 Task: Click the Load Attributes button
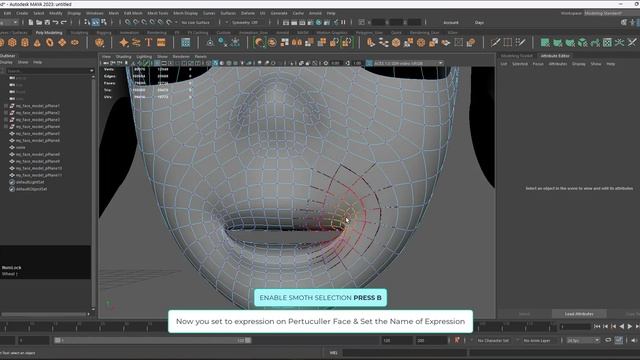579,314
